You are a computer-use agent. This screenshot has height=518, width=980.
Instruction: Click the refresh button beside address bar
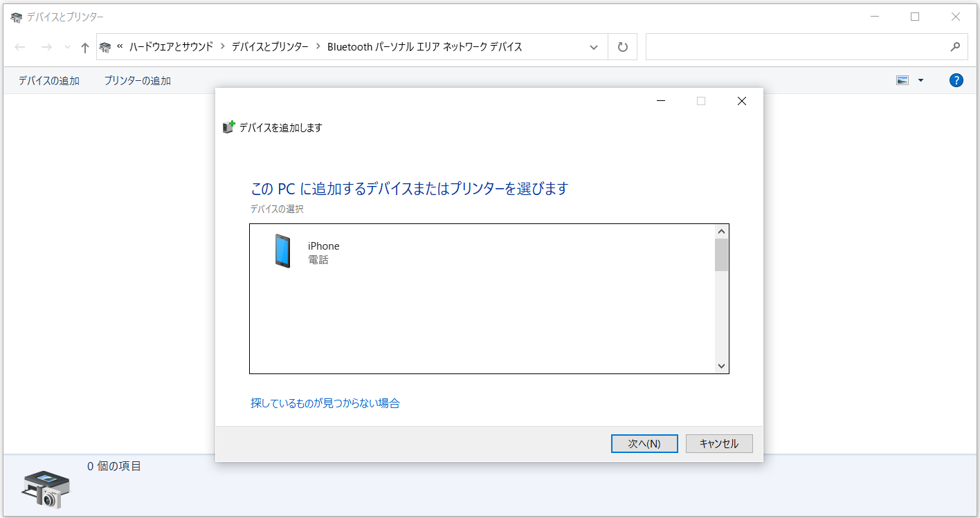pos(622,47)
